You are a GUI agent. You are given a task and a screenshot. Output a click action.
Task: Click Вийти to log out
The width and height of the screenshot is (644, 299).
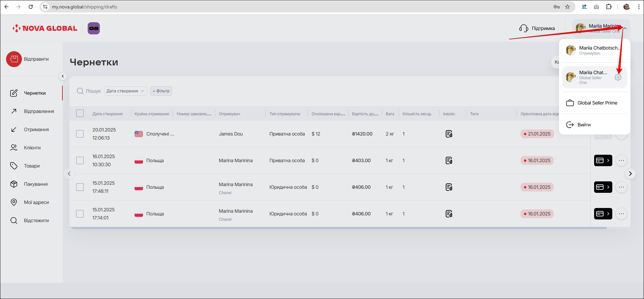[x=584, y=125]
